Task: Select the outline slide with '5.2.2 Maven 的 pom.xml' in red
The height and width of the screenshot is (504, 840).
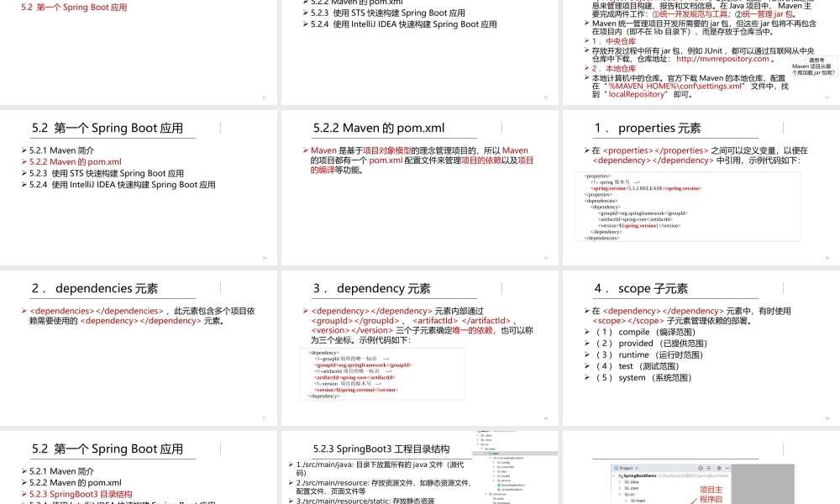Action: [x=139, y=187]
